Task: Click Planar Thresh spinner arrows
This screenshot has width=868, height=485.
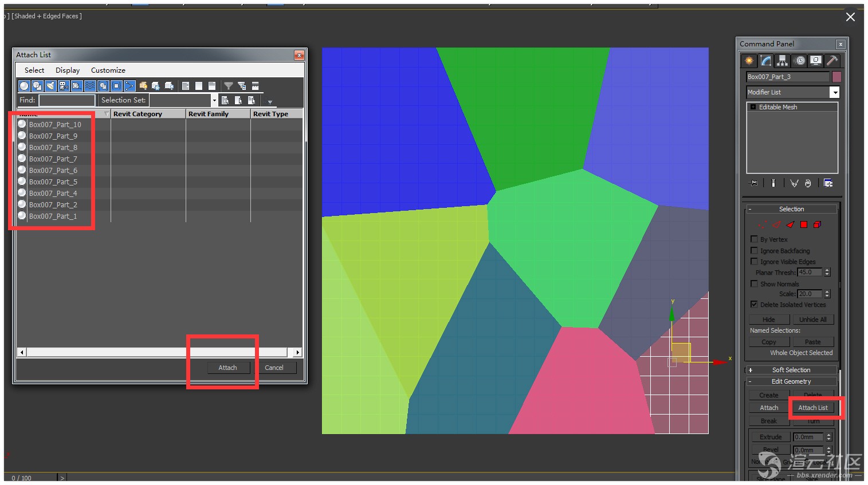Action: (827, 272)
